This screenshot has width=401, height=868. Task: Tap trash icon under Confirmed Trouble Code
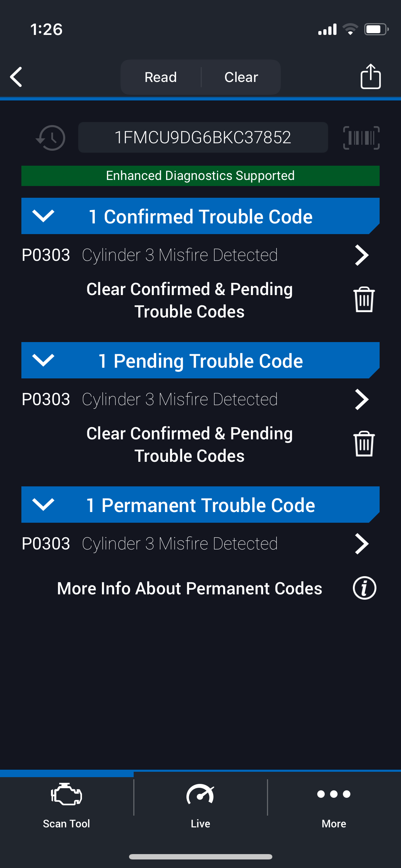click(x=364, y=300)
